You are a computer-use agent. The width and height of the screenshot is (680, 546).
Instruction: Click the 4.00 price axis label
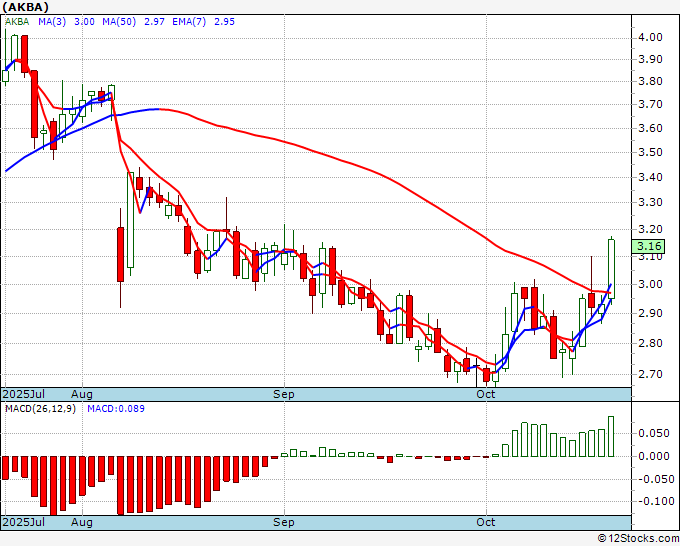tap(650, 37)
